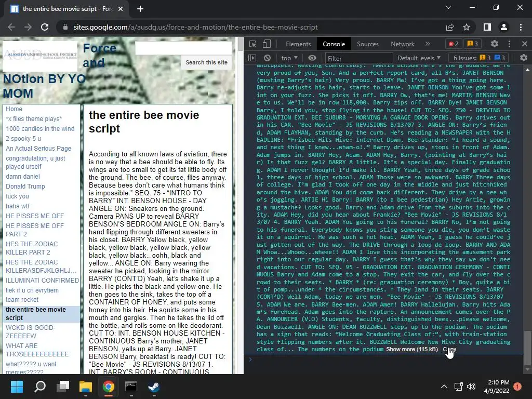
Task: Click the console Filter field
Action: (x=359, y=58)
